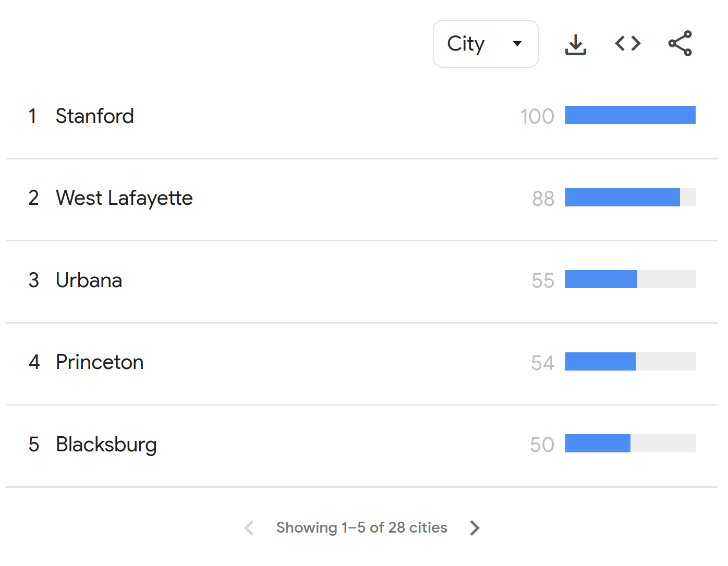Go to next page of cities
Image resolution: width=728 pixels, height=566 pixels.
[474, 528]
